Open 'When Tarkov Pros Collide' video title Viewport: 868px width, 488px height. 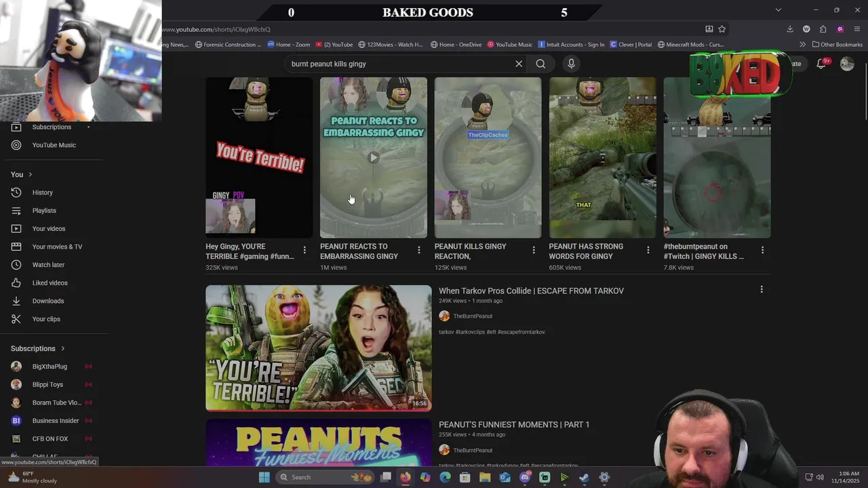tap(531, 291)
